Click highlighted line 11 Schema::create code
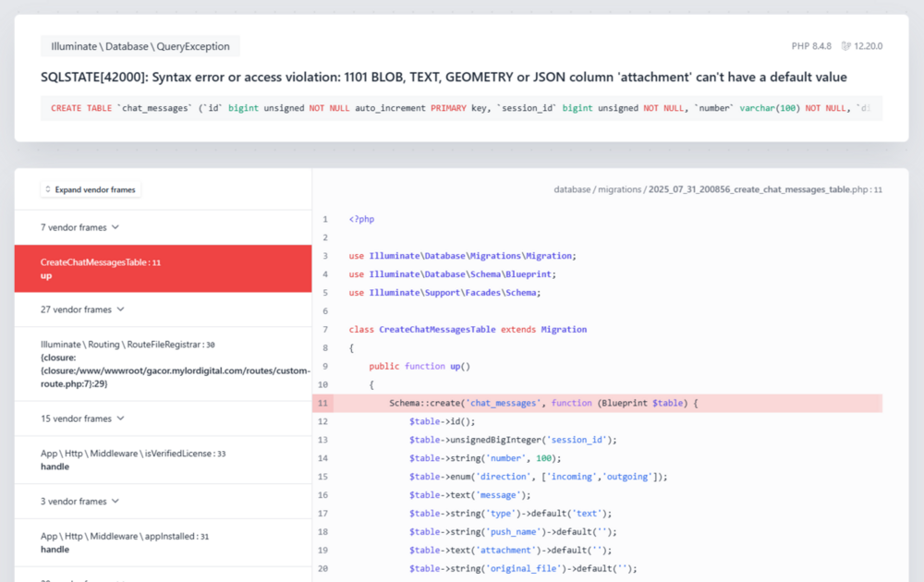This screenshot has height=582, width=924. 543,403
